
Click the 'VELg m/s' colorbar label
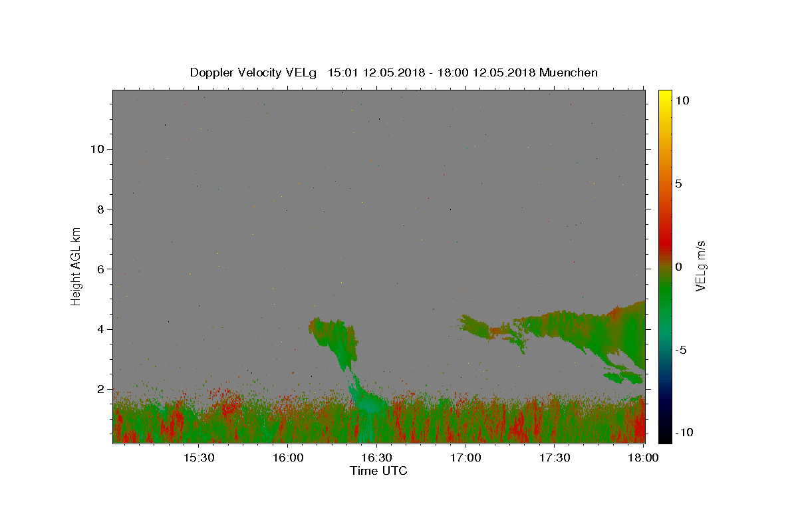[700, 266]
